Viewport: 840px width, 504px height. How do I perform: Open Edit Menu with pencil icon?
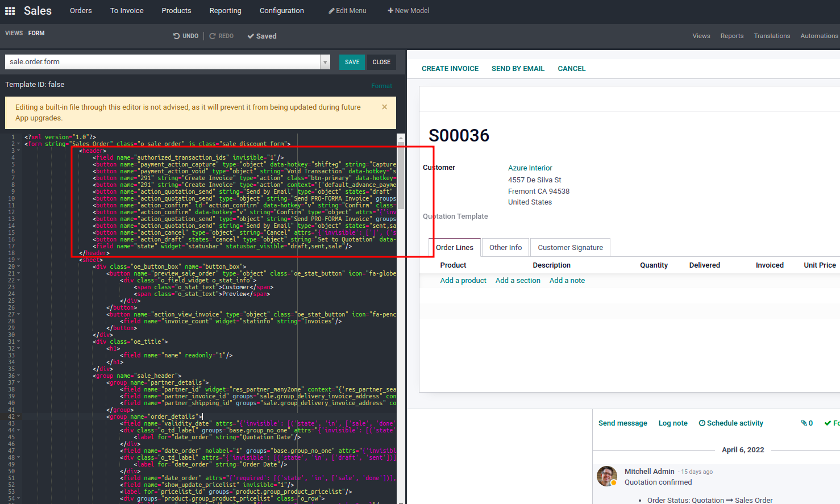coord(332,11)
